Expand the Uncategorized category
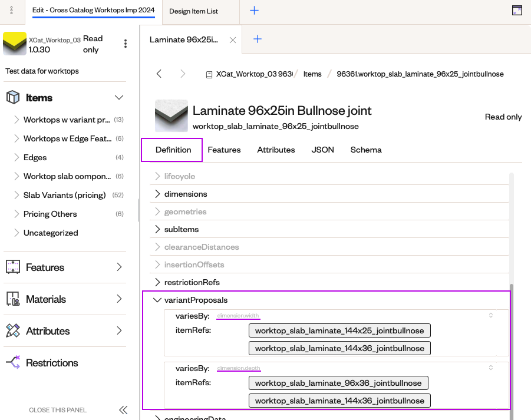Screen dimensions: 531x420 [17, 233]
